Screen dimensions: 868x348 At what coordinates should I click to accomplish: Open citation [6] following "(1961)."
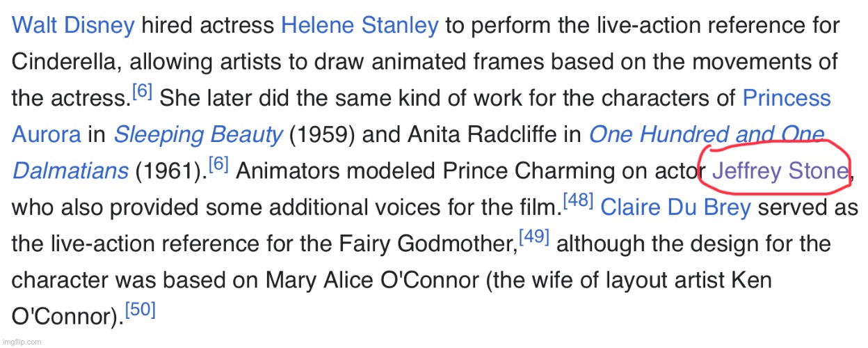218,165
